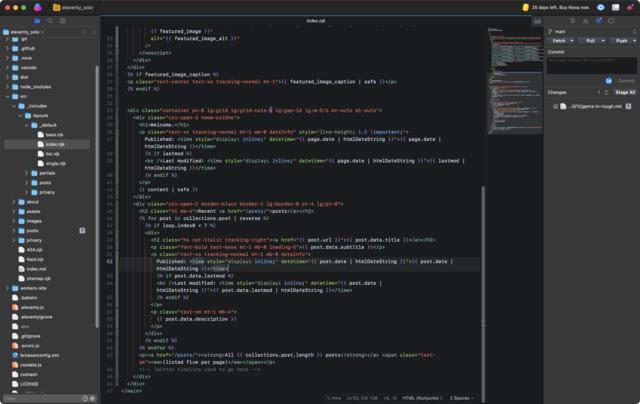
Task: Click the commit message input field
Action: point(592,65)
